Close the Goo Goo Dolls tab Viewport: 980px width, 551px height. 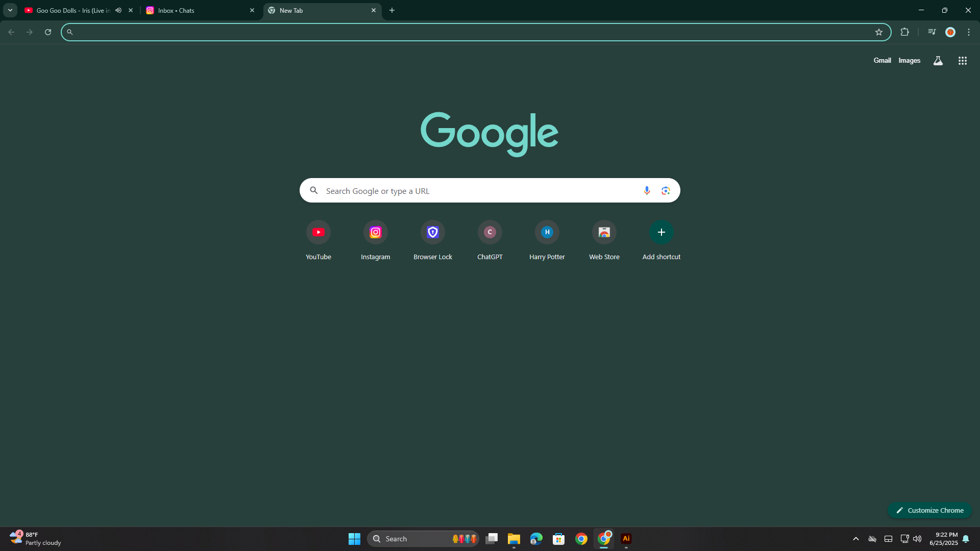point(131,10)
